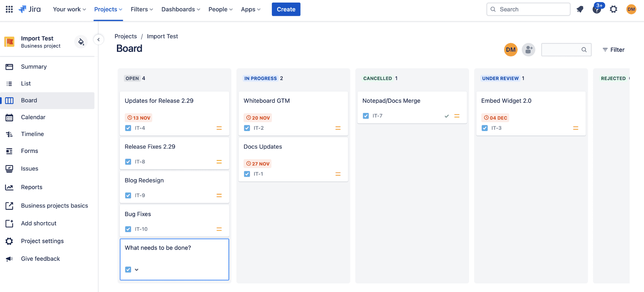Click the priority icon on Bug Fixes card
Screen dimensions: 644x292
click(219, 229)
